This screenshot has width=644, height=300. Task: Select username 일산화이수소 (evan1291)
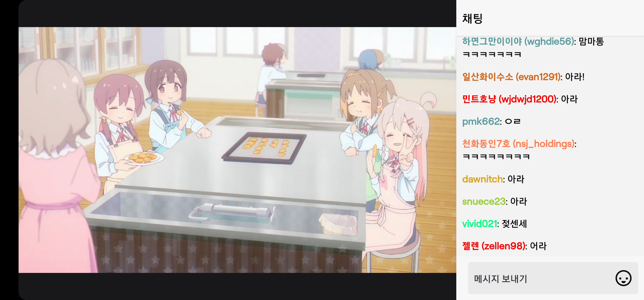pyautogui.click(x=511, y=77)
